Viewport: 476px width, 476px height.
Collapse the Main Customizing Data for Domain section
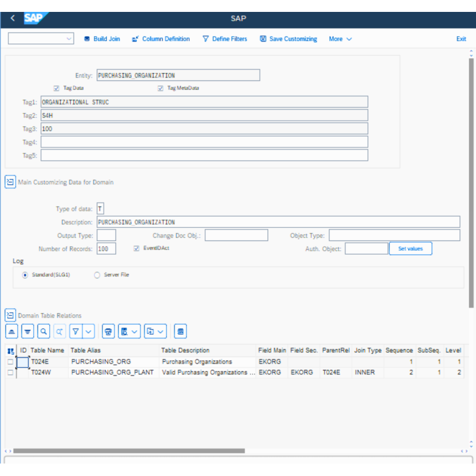point(10,181)
